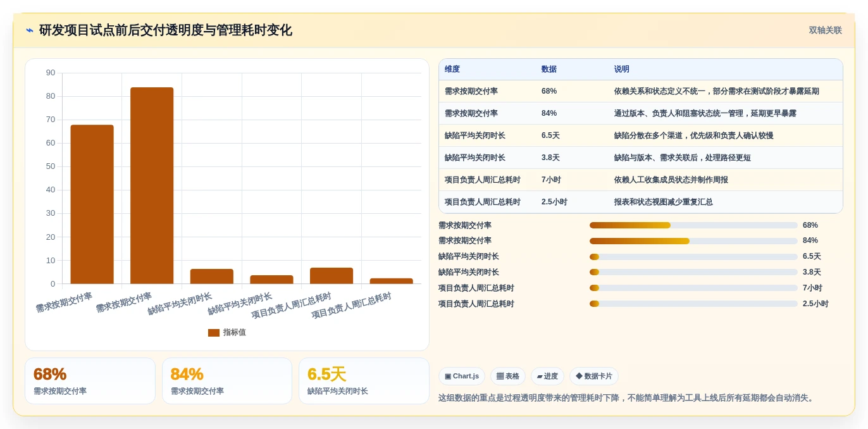Image resolution: width=868 pixels, height=429 pixels.
Task: Click the 项目负责人周汇总耗时 label in the table's 2.5小时 row
Action: pyautogui.click(x=483, y=202)
